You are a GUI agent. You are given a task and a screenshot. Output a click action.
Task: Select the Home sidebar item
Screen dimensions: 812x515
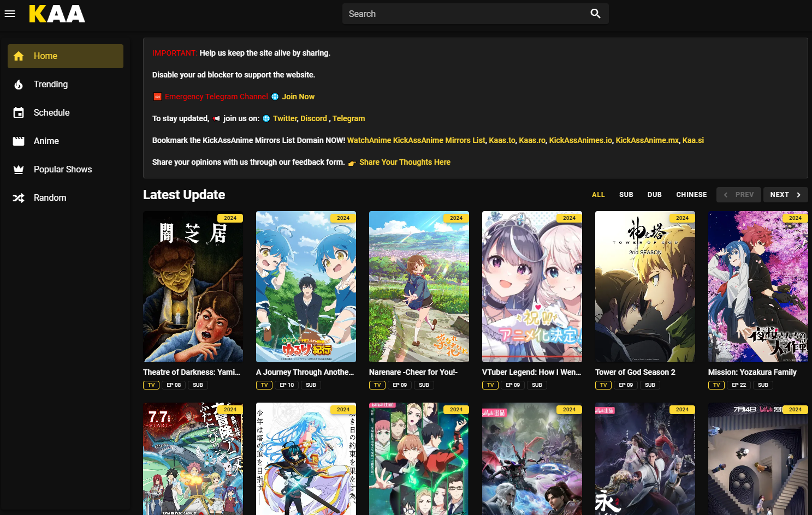click(x=66, y=56)
